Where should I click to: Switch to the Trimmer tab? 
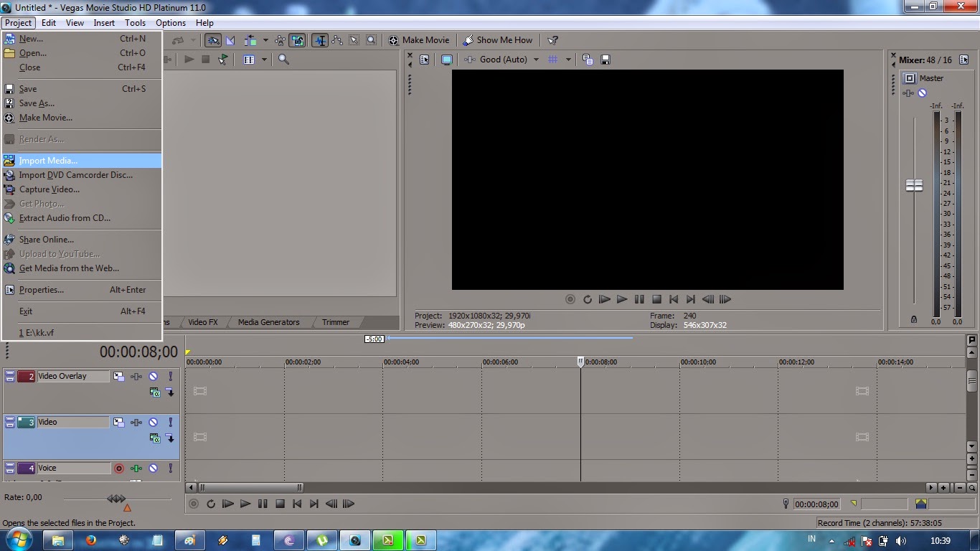[336, 322]
